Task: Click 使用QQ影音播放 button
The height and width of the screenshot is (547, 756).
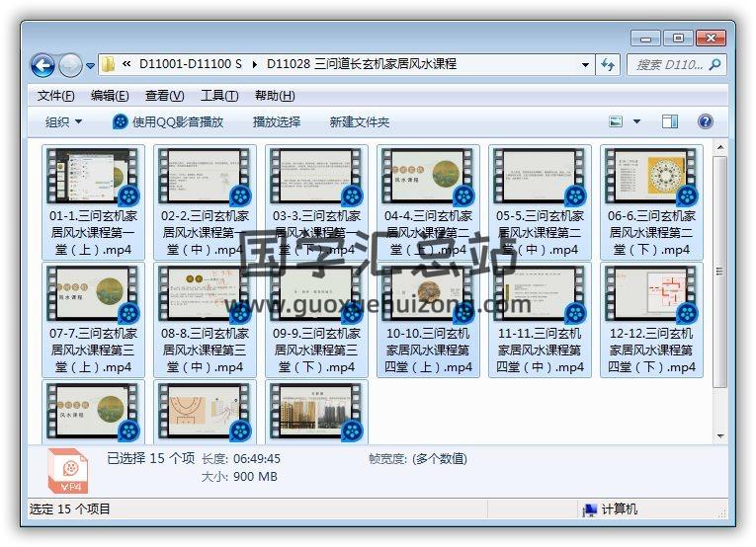Action: (168, 122)
